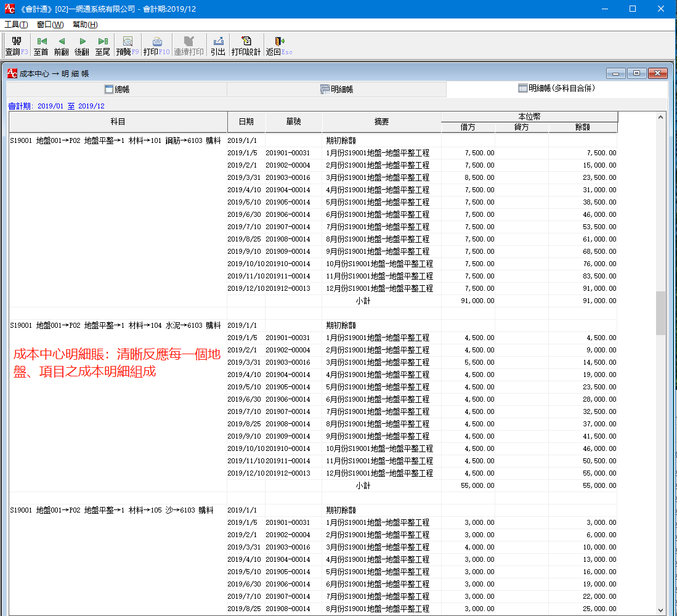Image resolution: width=677 pixels, height=616 pixels.
Task: Click the 科目 column header
Action: 118,122
